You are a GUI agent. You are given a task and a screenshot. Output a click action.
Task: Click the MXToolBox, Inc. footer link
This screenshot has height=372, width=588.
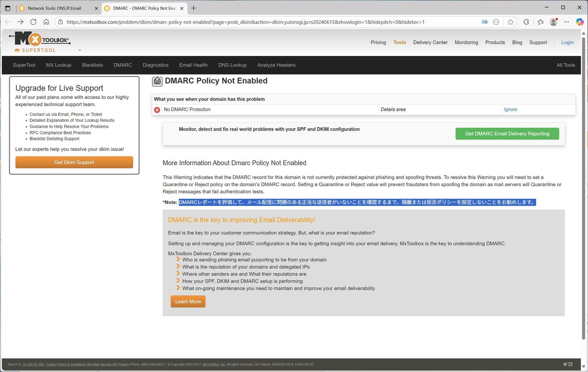(x=214, y=365)
